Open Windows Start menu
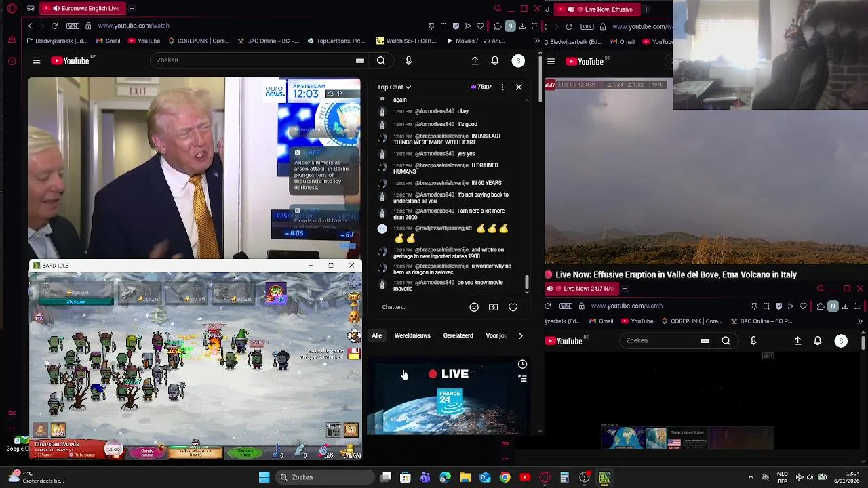This screenshot has height=488, width=868. click(264, 477)
